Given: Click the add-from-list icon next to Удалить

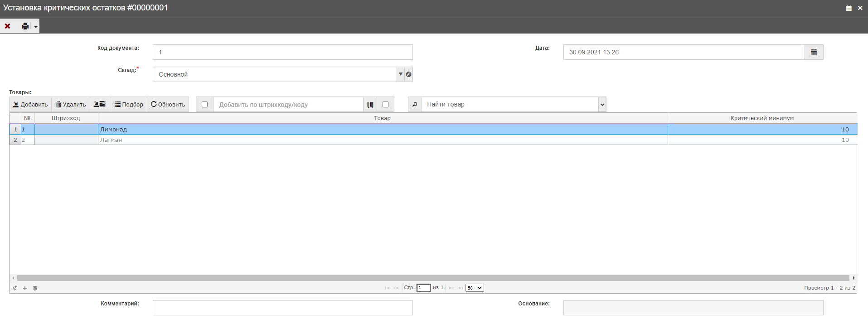Looking at the screenshot, I should pyautogui.click(x=100, y=104).
